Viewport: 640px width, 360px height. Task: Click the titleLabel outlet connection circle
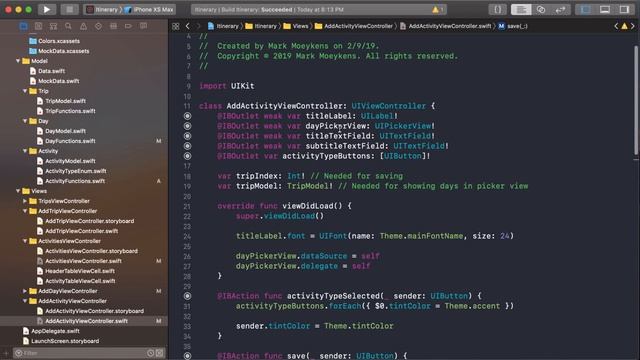click(x=187, y=116)
